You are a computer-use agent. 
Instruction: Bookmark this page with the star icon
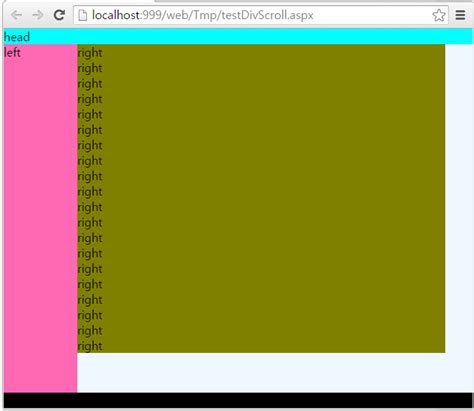pos(439,15)
